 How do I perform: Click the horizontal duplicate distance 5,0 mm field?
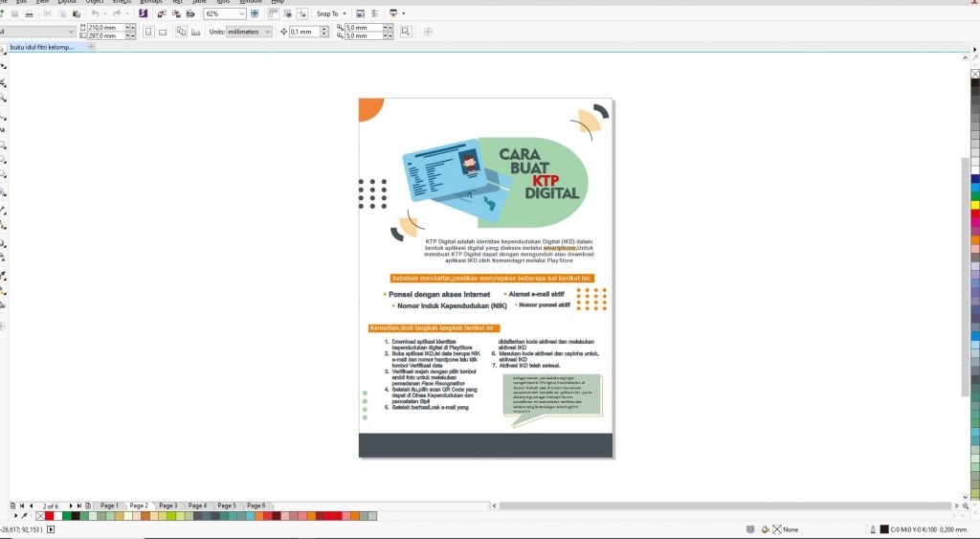[x=364, y=28]
